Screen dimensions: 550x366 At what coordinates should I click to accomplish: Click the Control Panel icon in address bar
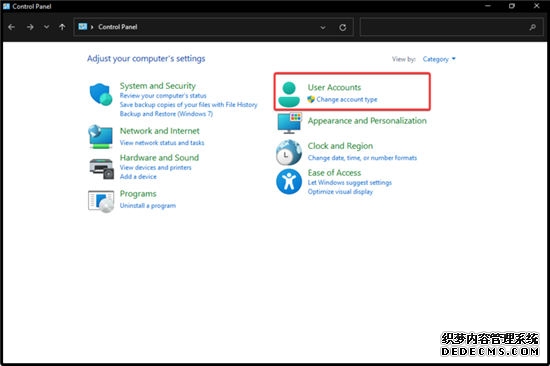pyautogui.click(x=83, y=27)
